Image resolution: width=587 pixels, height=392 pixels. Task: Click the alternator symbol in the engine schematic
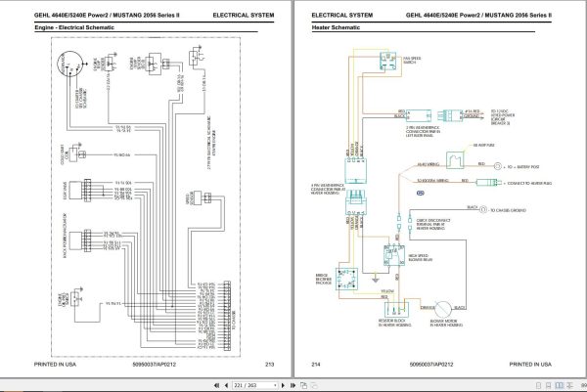click(69, 64)
